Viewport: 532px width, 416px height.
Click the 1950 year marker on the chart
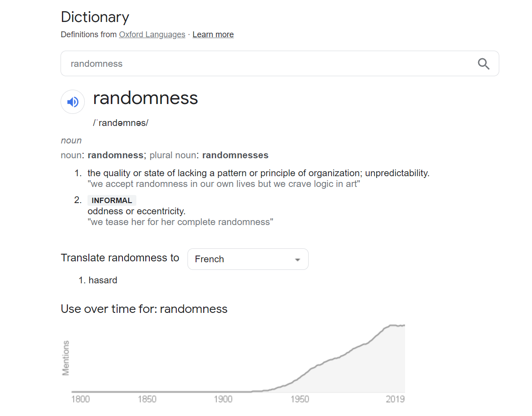point(300,399)
